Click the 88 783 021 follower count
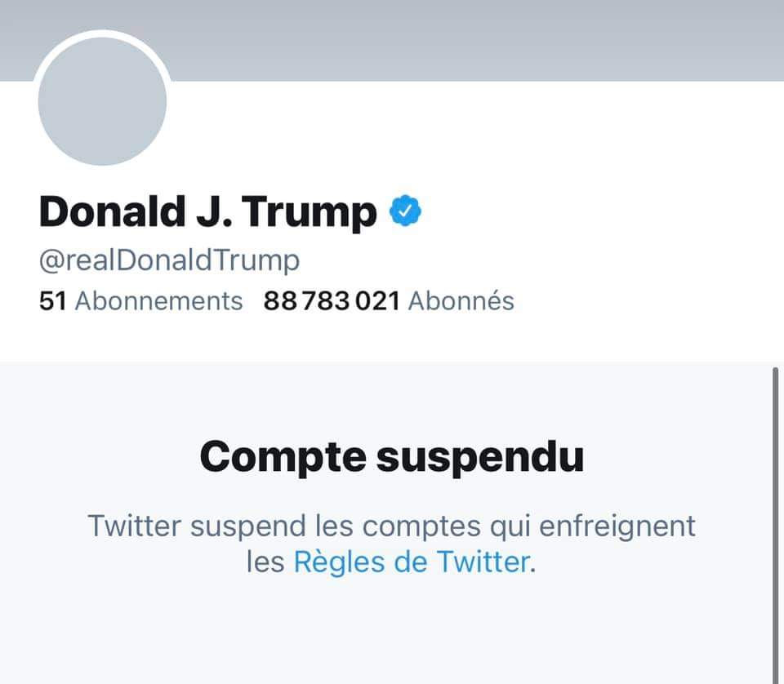Screen dimensions: 784x684 point(332,301)
